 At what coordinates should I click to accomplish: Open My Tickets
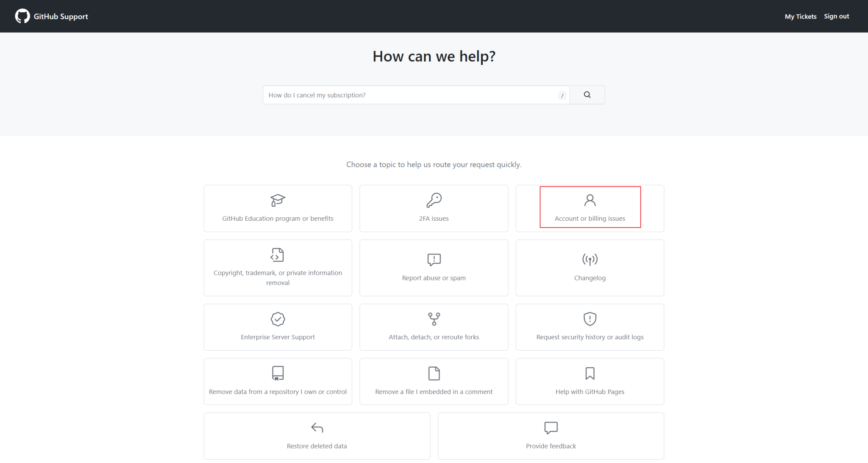[x=800, y=16]
